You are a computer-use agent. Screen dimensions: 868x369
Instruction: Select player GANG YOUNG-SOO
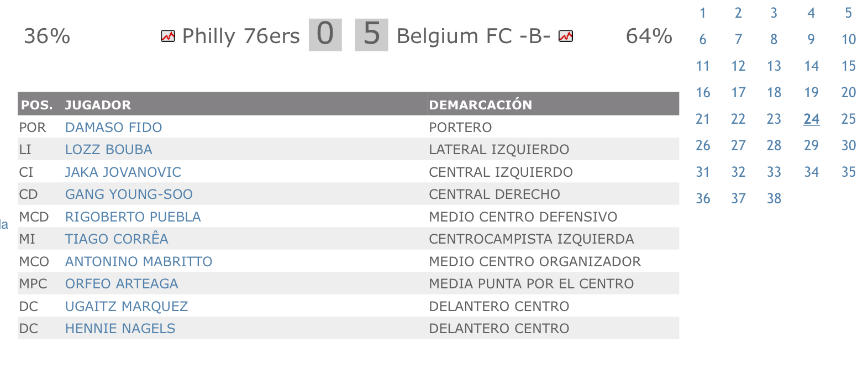tap(129, 194)
